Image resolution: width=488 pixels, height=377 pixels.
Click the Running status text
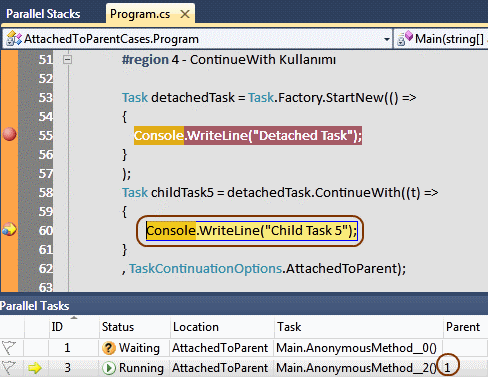point(141,368)
